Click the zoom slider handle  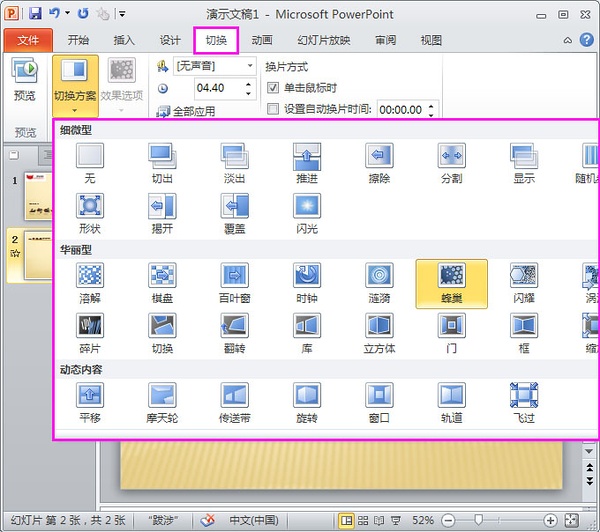478,520
